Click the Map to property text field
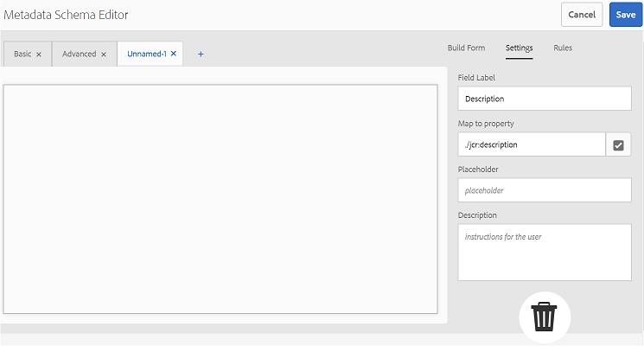This screenshot has width=644, height=346. [531, 144]
